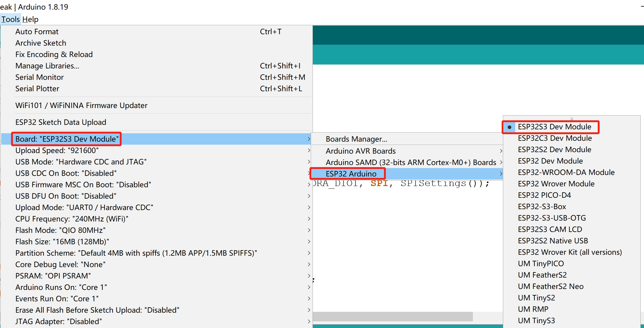Select the UM TinyPICO board
Screen dimensions: 644x328
pos(572,264)
